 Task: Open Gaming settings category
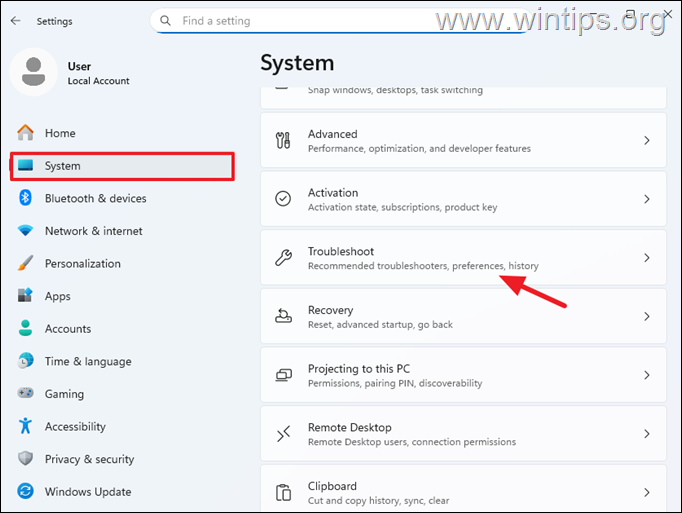tap(122, 394)
